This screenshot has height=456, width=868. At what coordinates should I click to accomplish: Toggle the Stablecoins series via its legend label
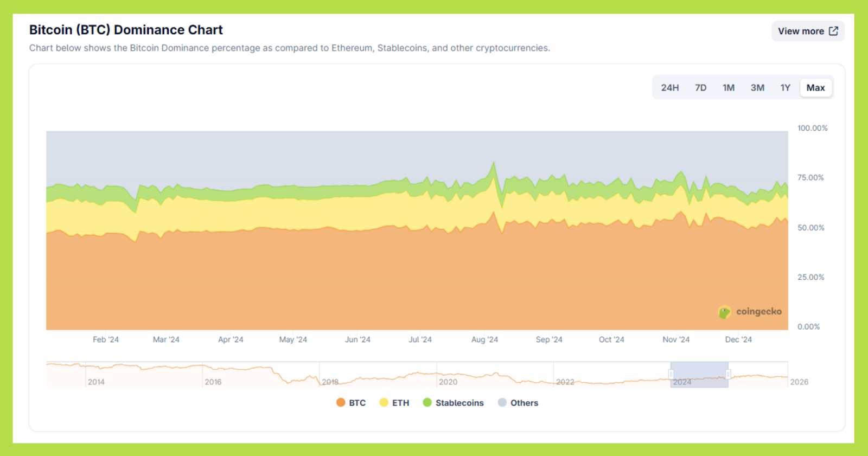pos(459,403)
